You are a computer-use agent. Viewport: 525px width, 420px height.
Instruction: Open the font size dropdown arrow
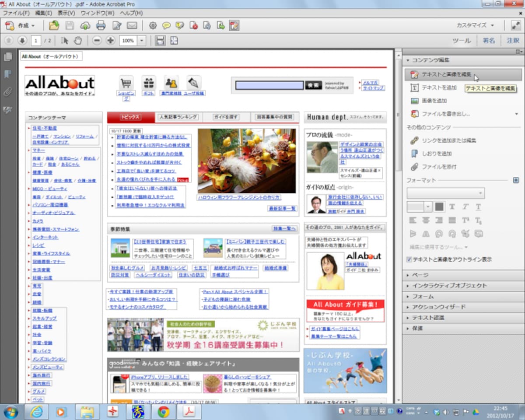pos(428,207)
